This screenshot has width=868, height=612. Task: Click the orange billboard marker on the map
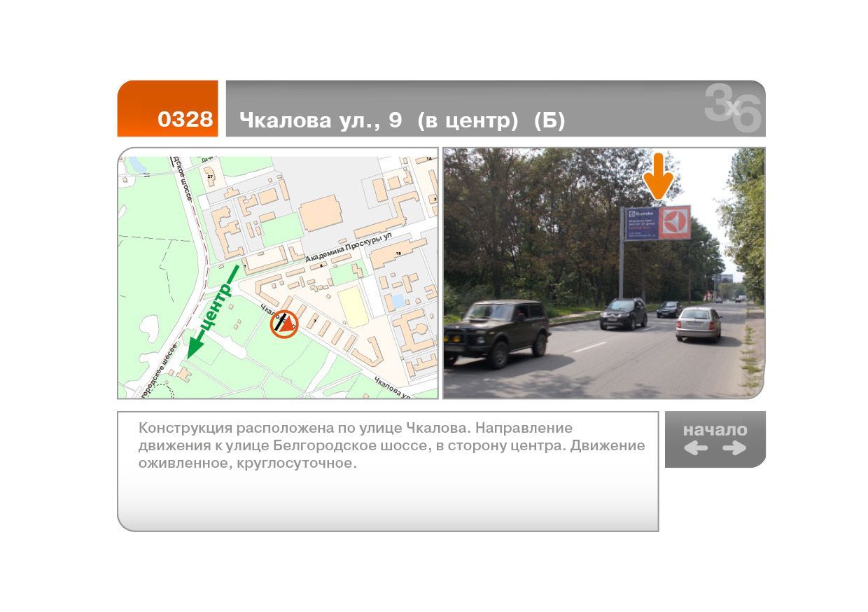284,324
